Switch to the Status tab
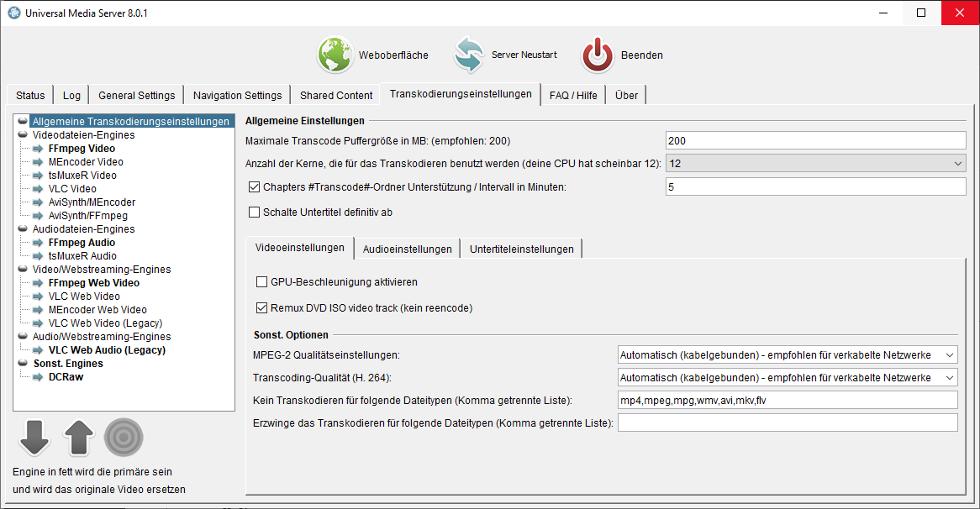Viewport: 980px width, 509px height. click(30, 95)
